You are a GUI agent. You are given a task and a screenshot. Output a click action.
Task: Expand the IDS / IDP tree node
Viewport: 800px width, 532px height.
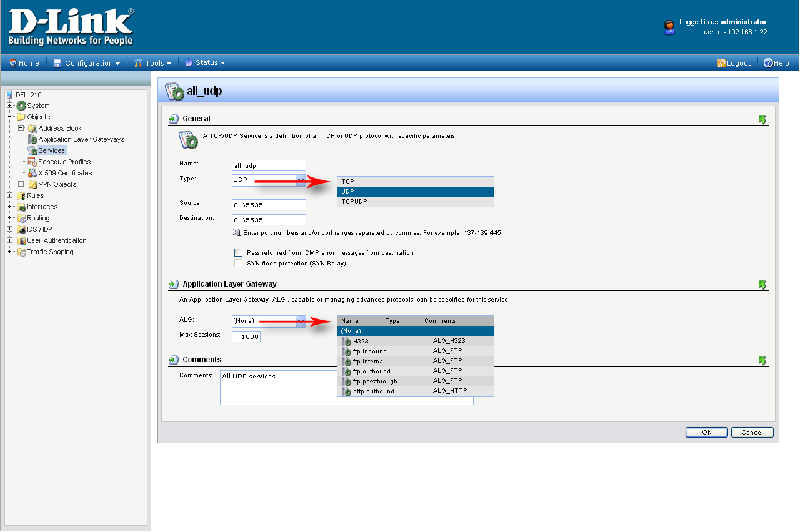click(10, 229)
